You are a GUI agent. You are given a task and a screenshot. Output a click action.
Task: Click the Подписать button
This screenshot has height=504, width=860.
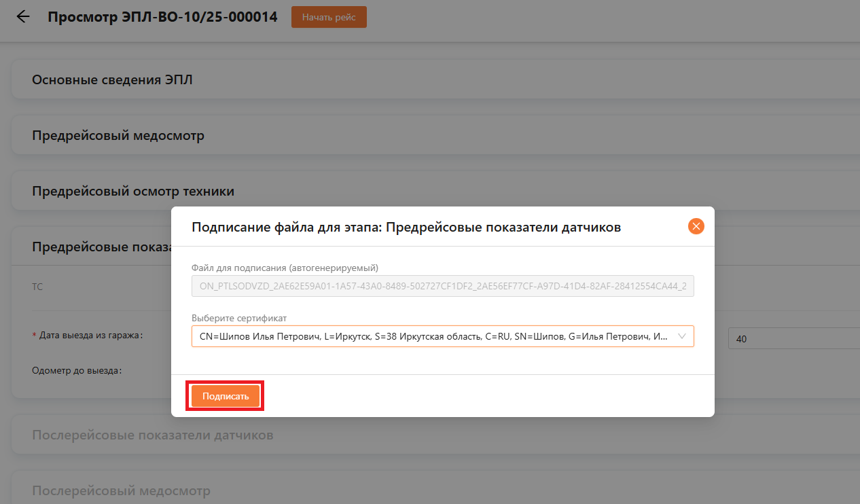click(226, 396)
